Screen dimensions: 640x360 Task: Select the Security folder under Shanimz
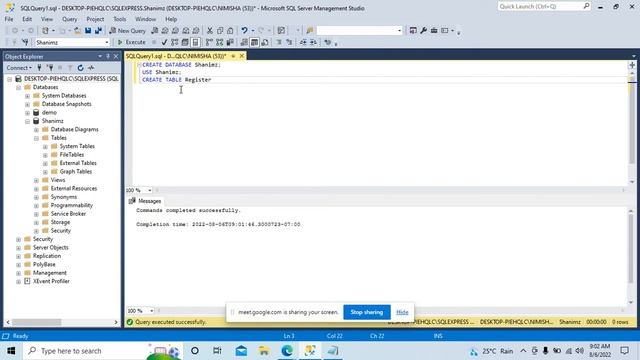click(x=60, y=231)
